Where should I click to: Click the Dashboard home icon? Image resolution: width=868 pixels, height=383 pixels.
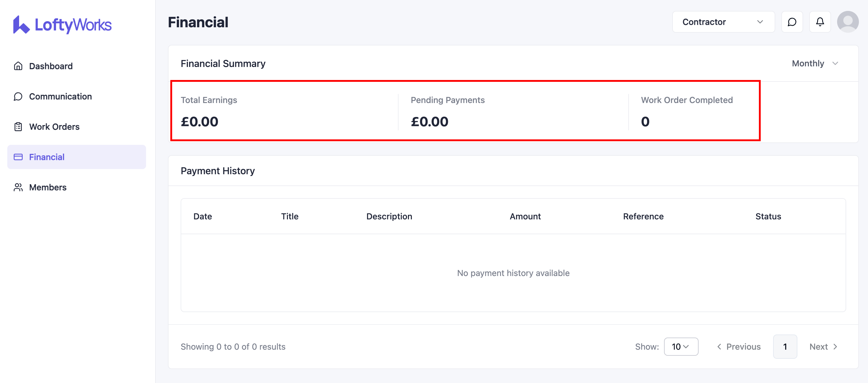point(18,66)
